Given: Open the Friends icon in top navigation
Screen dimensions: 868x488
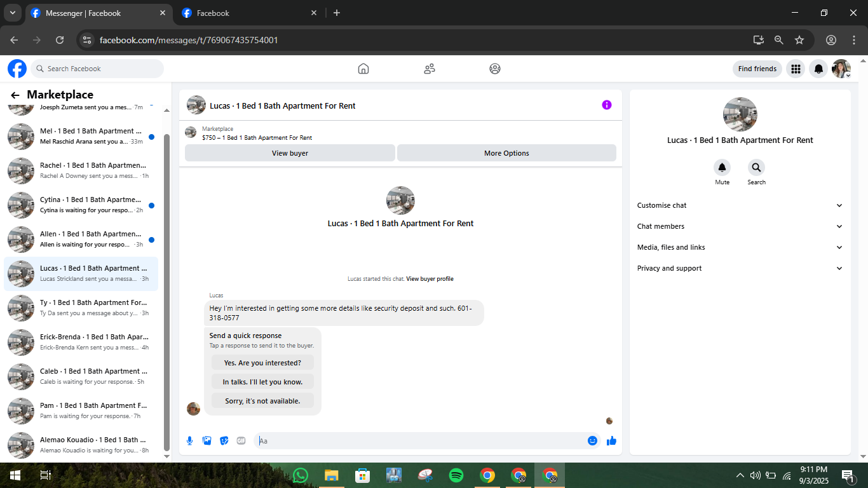Looking at the screenshot, I should 430,69.
